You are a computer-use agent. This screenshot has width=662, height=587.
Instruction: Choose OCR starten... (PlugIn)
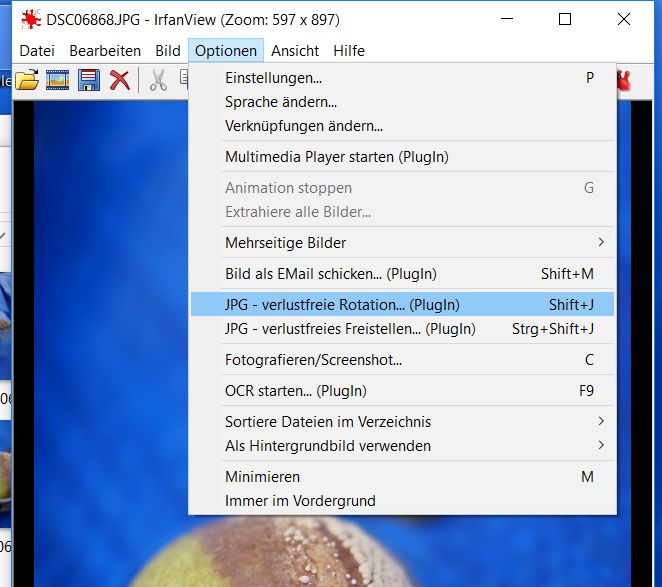click(x=402, y=391)
